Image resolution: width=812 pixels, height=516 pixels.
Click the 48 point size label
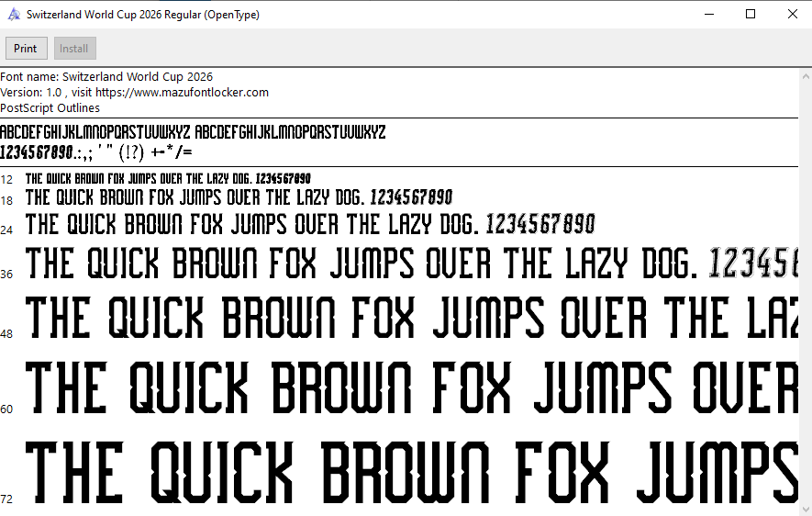click(7, 334)
